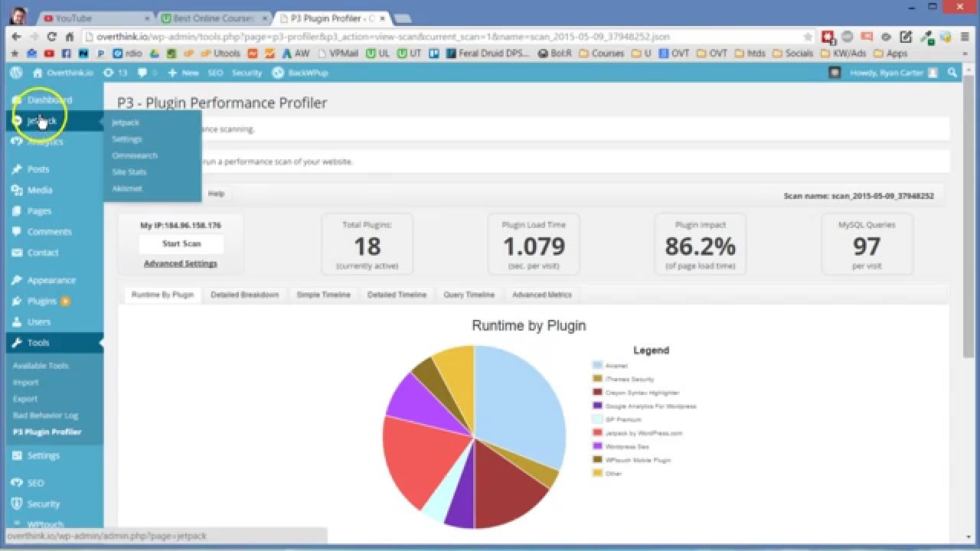
Task: Select Akismet in the Jetpack flyout
Action: coord(126,188)
